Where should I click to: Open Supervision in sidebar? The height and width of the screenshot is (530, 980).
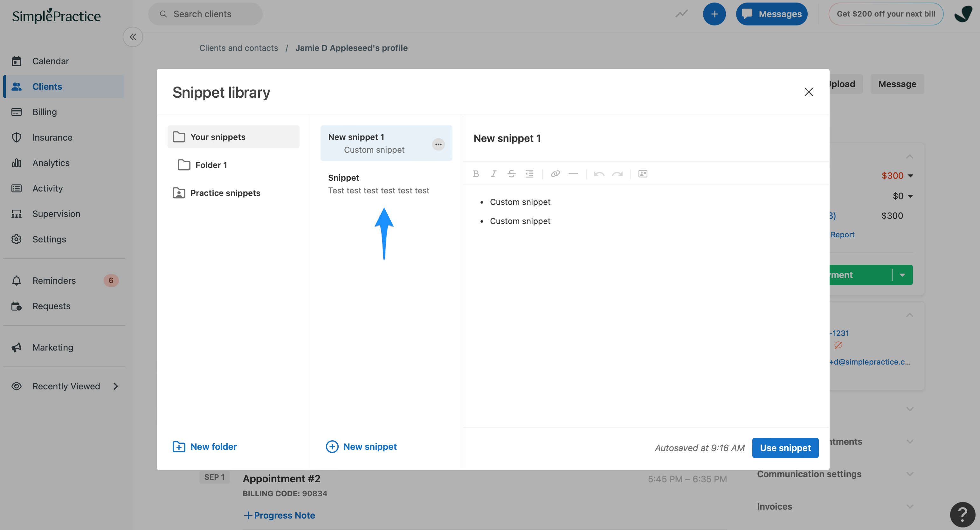(x=64, y=213)
